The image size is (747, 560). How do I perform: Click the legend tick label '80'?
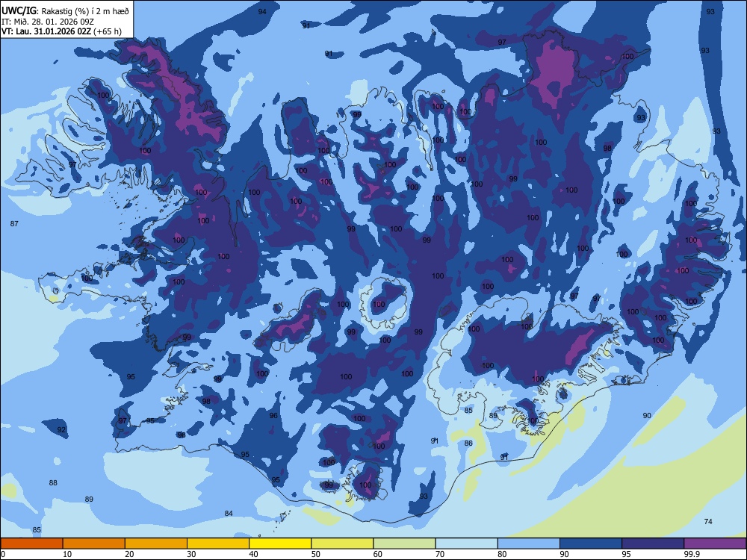click(502, 554)
